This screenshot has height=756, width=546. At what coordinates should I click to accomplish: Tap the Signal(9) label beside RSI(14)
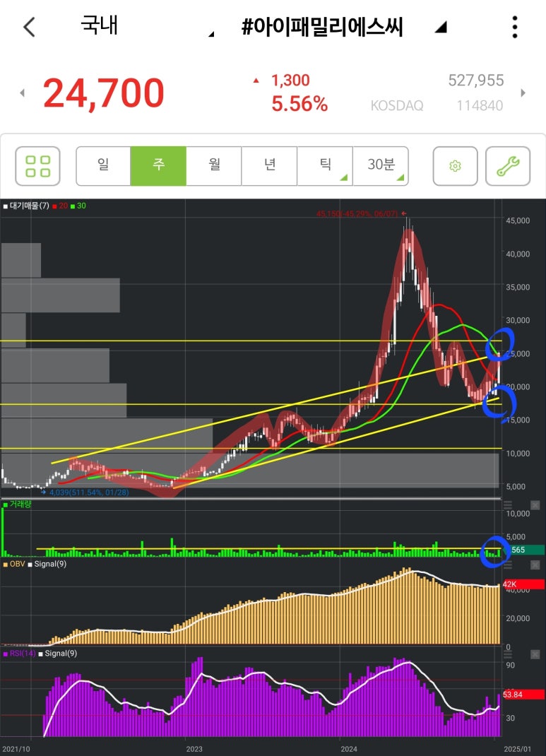(x=57, y=654)
